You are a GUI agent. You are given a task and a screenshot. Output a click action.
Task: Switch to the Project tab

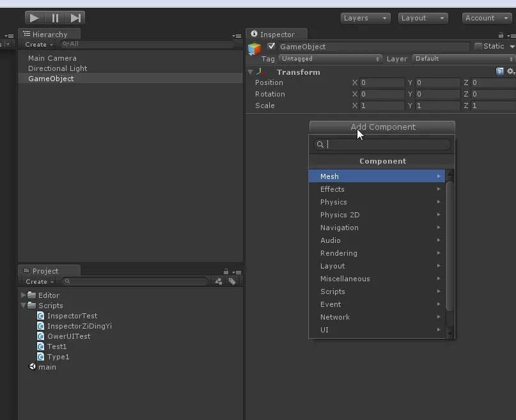(49, 270)
